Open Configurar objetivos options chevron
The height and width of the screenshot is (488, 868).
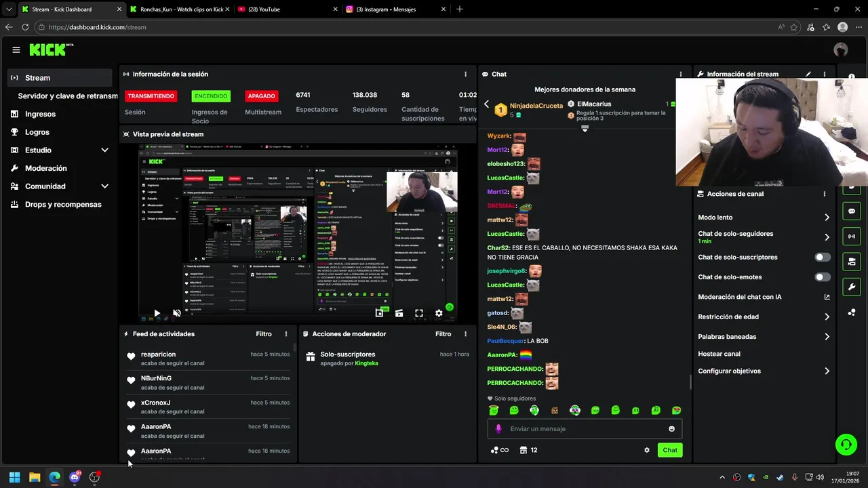point(827,371)
